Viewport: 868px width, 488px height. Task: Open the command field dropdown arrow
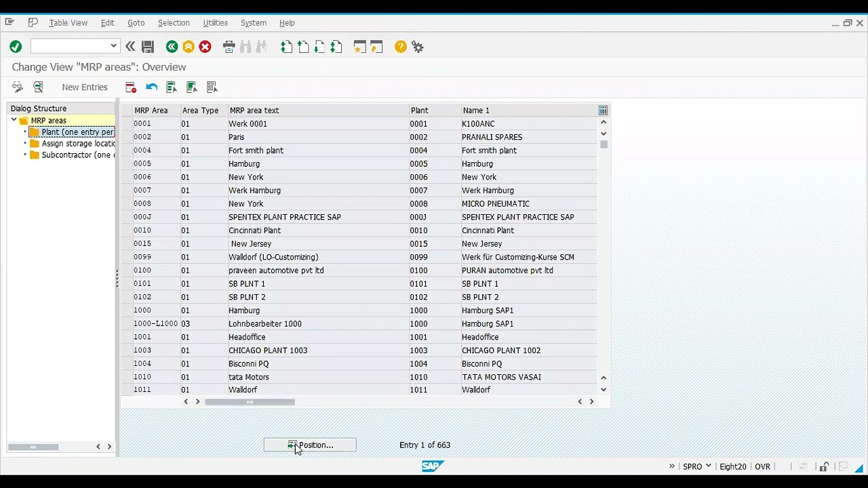(113, 46)
